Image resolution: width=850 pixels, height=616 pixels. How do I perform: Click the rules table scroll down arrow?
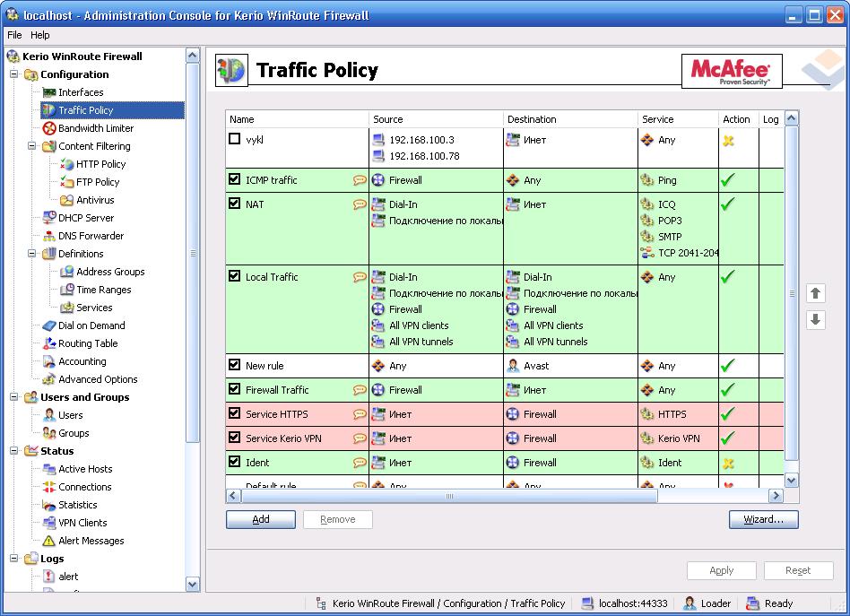point(792,481)
